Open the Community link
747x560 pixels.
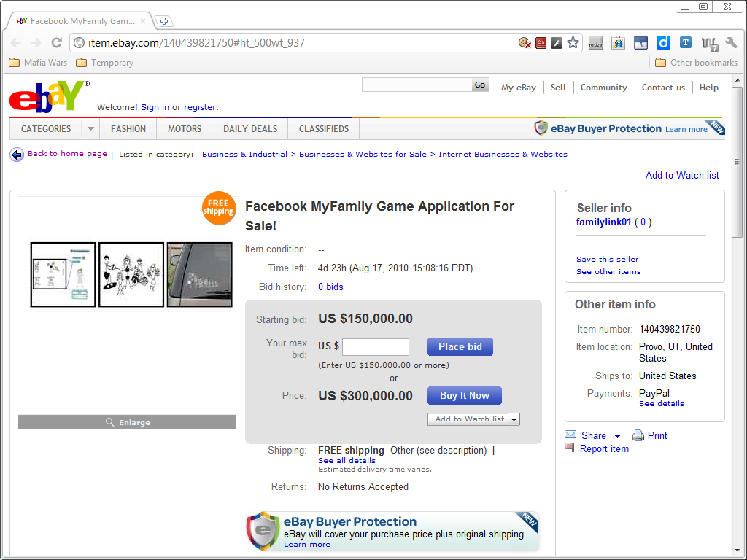pos(603,87)
